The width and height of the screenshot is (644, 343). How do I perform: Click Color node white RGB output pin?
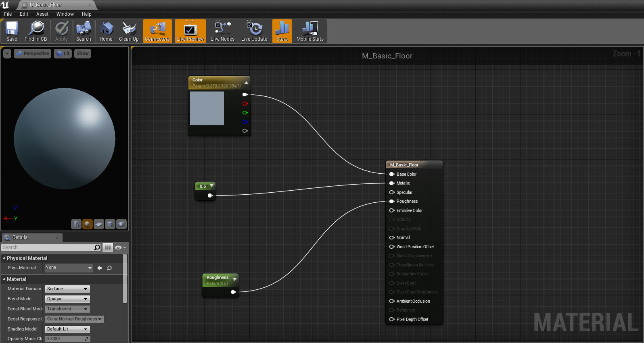coord(245,95)
